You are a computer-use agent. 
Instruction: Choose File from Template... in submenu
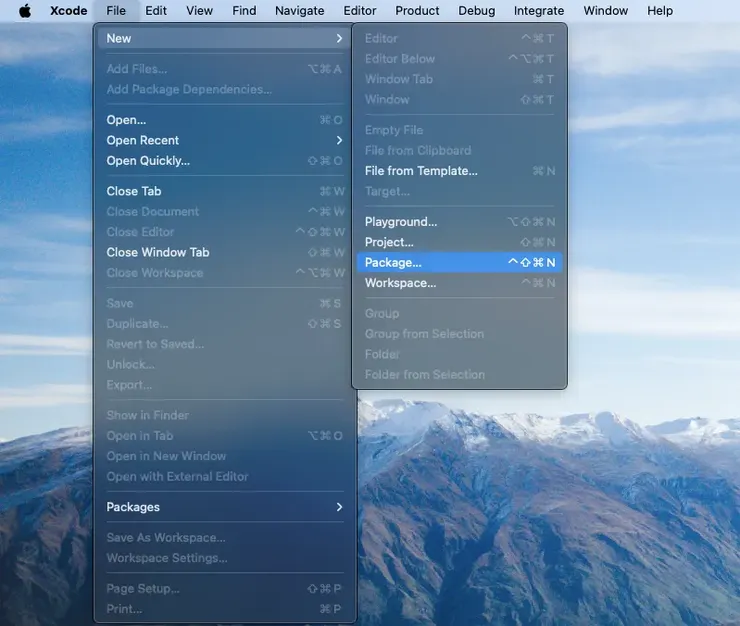point(460,171)
